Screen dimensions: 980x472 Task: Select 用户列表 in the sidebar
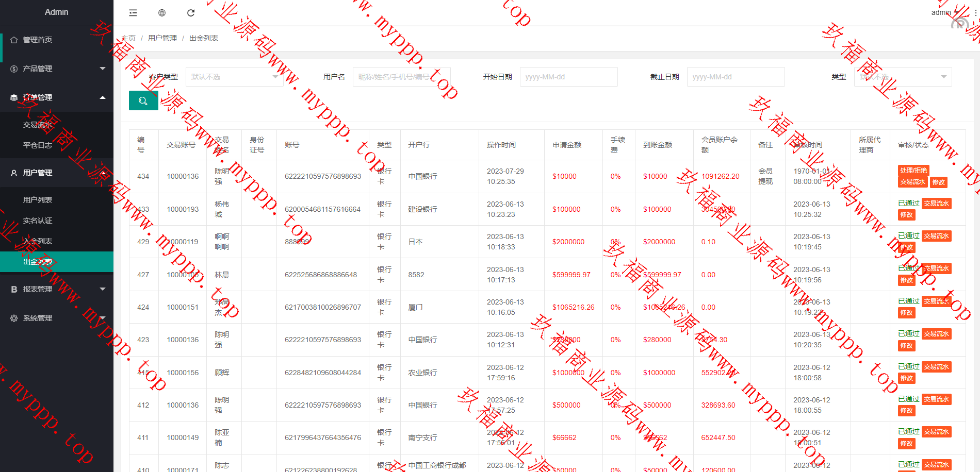[x=38, y=200]
